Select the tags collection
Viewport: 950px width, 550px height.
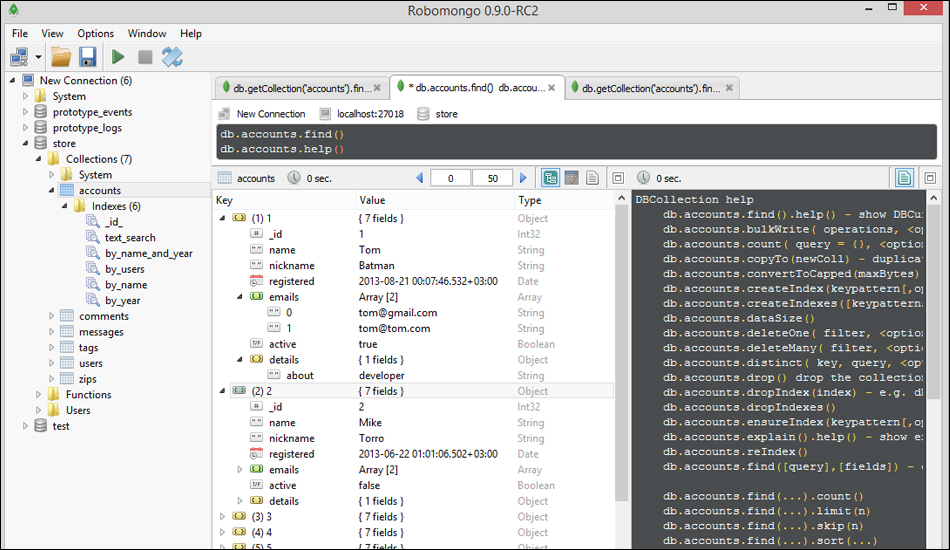pos(88,347)
